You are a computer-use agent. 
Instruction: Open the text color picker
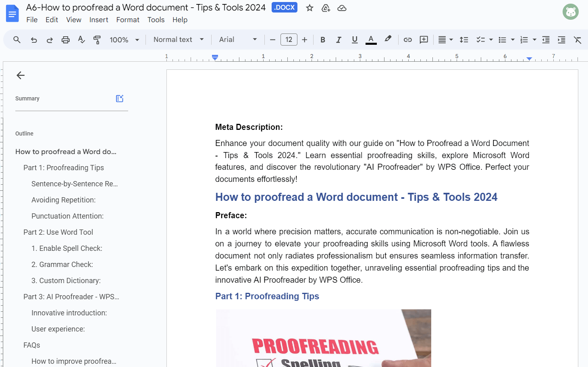[371, 40]
